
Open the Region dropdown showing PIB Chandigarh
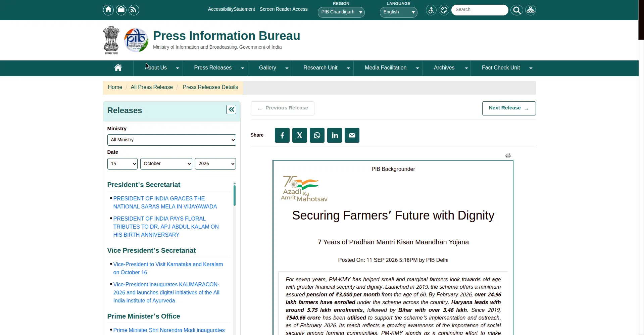click(341, 12)
